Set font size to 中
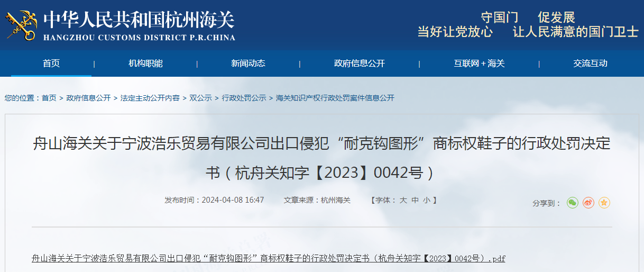The width and height of the screenshot is (644, 272). click(415, 200)
